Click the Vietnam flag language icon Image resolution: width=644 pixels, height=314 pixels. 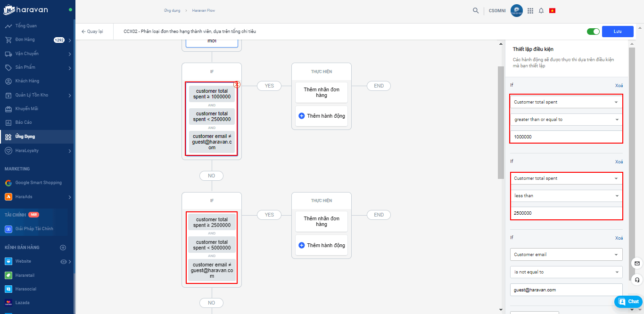[552, 10]
